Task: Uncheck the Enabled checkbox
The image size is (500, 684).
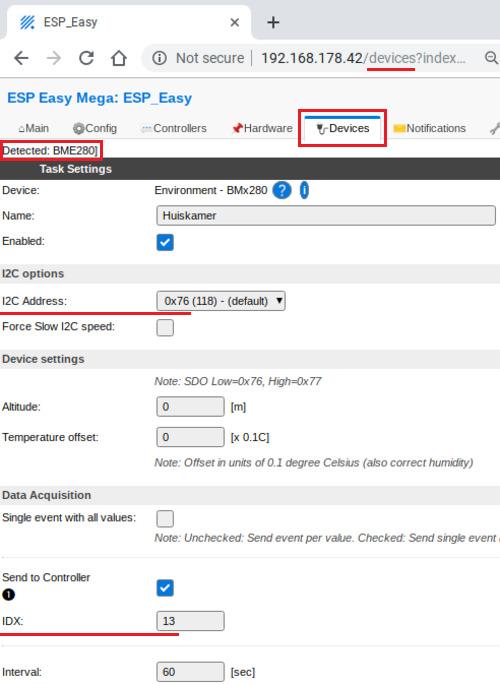Action: pos(165,242)
